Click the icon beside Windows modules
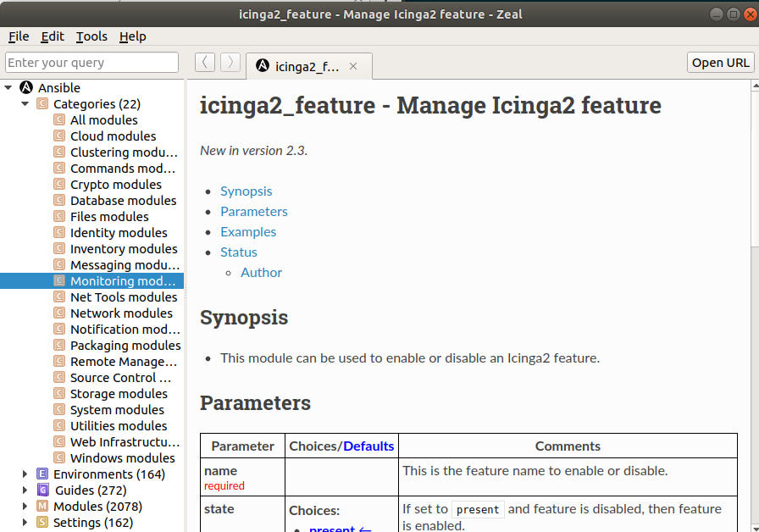The image size is (759, 532). coord(59,457)
